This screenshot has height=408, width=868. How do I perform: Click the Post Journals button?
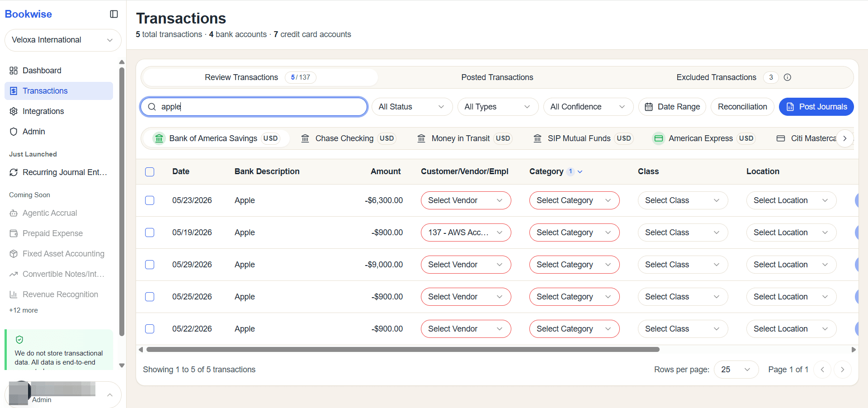click(x=816, y=107)
